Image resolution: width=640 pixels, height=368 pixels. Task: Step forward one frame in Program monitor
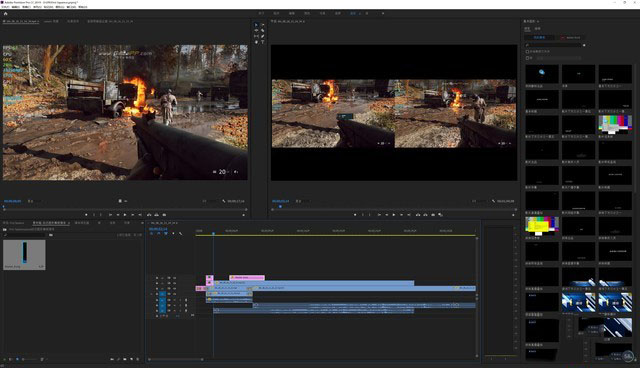[402, 215]
